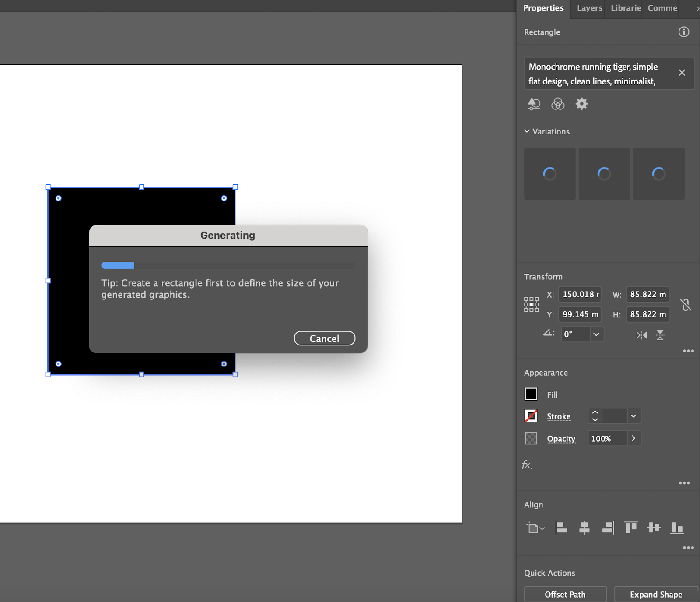This screenshot has height=602, width=700.
Task: Click the Expand Shape button
Action: pos(656,594)
